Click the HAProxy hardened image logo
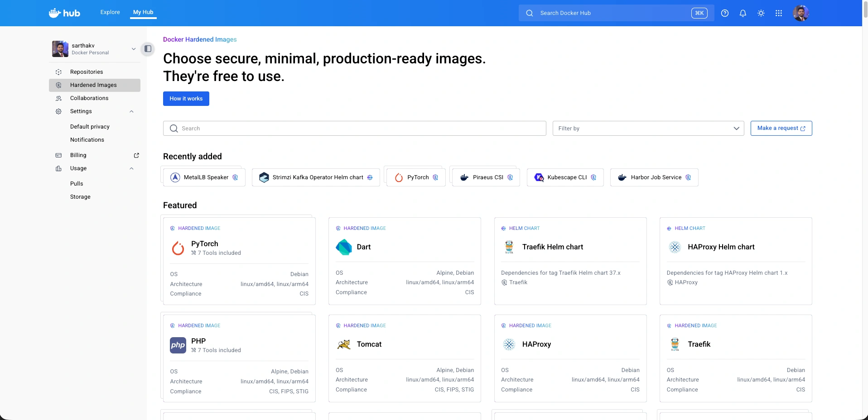 point(509,344)
